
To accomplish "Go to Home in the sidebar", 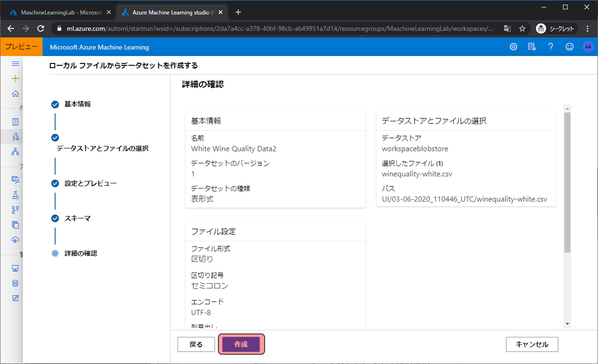I will tap(15, 94).
